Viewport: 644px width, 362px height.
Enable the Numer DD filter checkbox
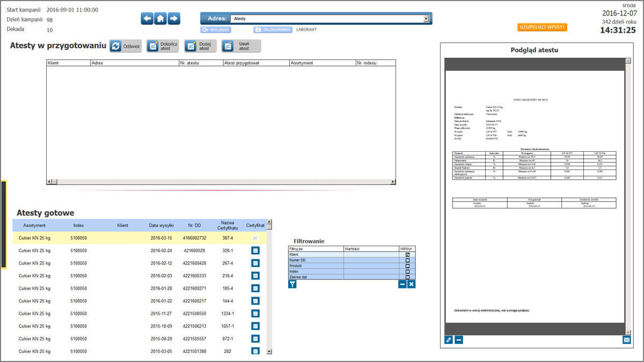407,260
